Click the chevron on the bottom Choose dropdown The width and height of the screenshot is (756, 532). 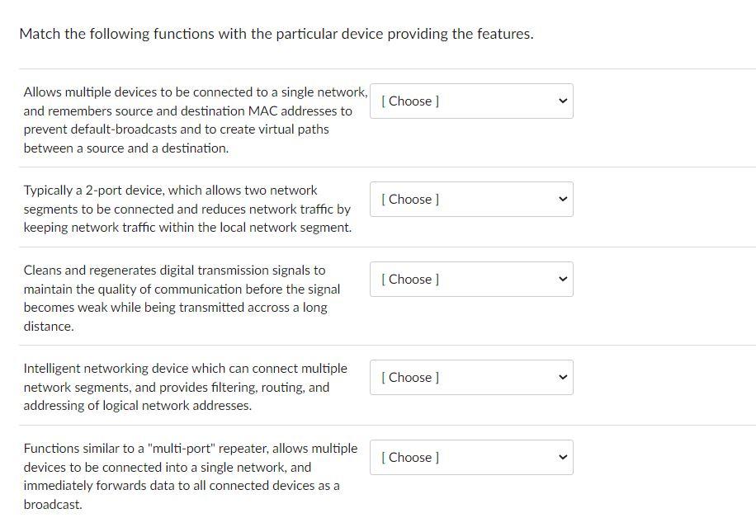click(x=562, y=457)
